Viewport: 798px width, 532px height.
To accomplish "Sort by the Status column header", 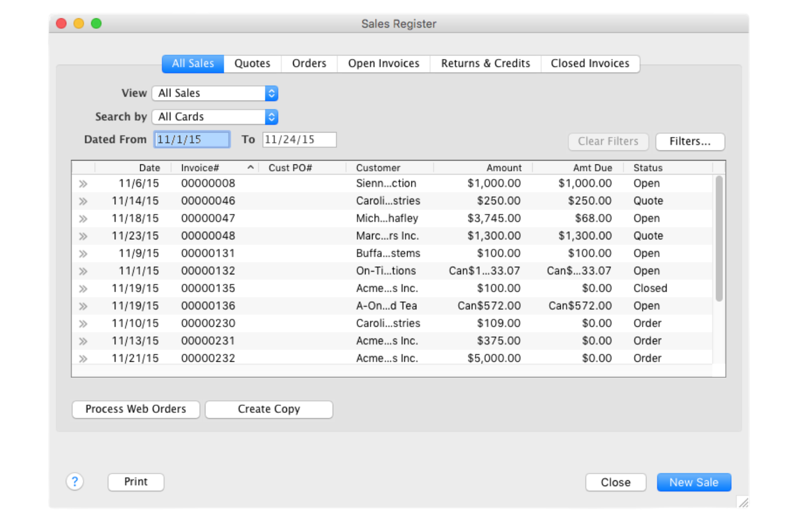I will tap(648, 168).
